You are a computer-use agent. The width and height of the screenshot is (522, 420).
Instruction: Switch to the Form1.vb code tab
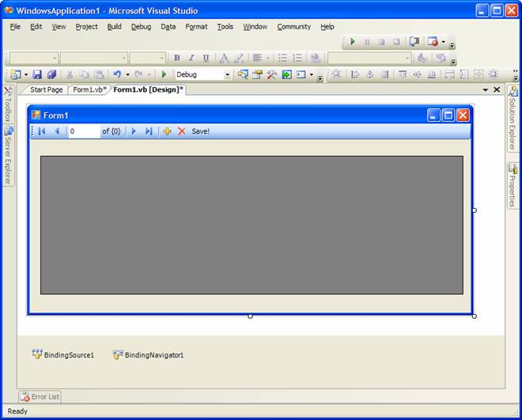pos(89,89)
